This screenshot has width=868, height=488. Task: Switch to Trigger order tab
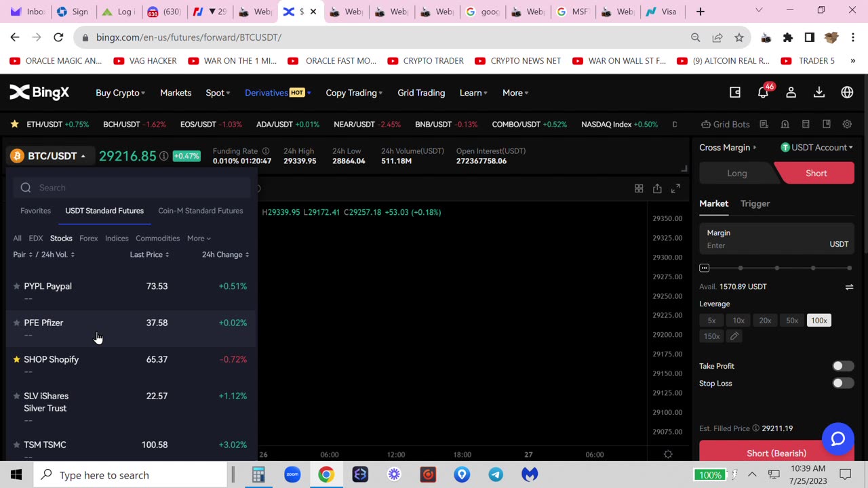click(755, 203)
